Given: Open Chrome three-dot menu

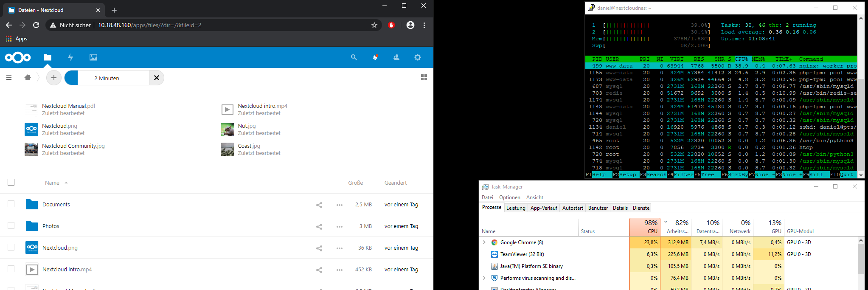Looking at the screenshot, I should [424, 25].
